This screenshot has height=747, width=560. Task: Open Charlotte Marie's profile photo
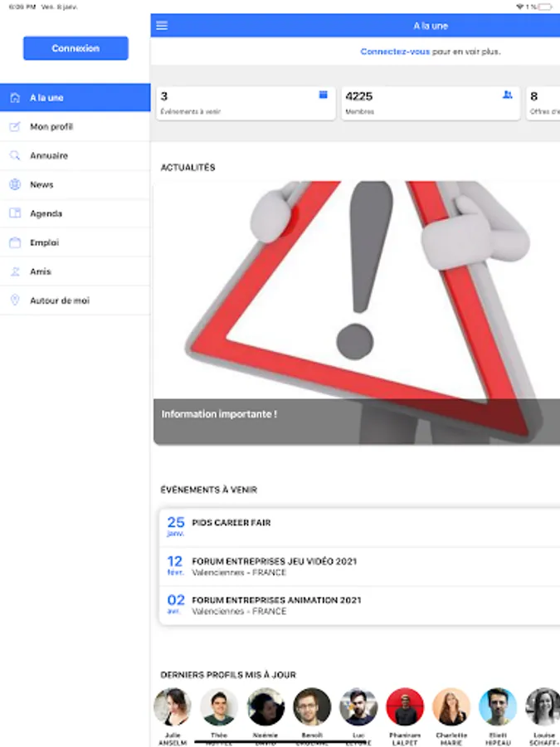click(x=451, y=706)
